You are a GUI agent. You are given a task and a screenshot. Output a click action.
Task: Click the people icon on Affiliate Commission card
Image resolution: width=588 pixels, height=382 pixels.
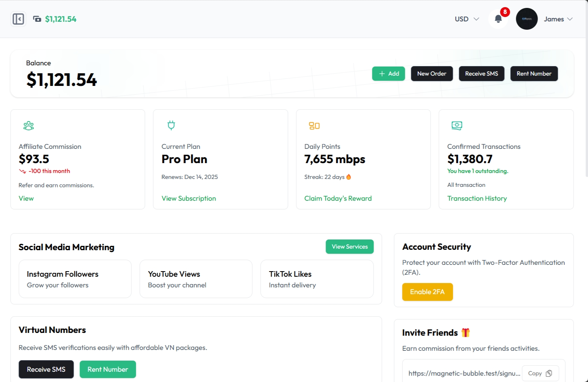(28, 125)
